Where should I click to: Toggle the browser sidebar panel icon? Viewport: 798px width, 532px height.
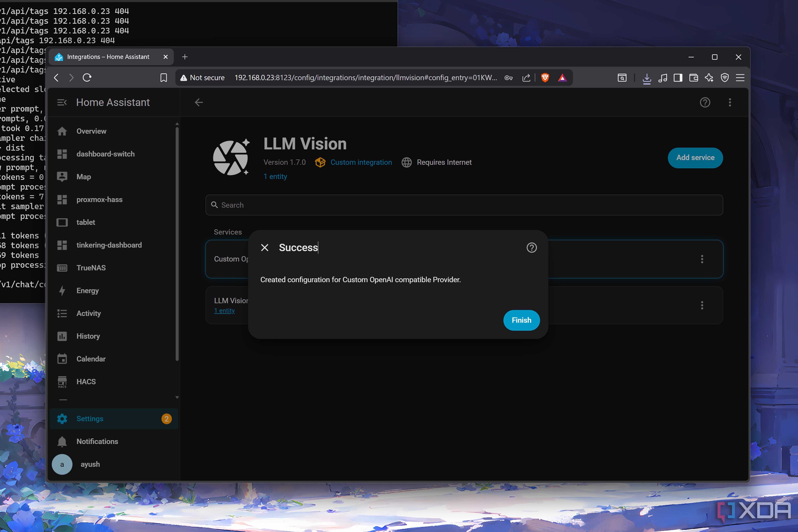(678, 78)
